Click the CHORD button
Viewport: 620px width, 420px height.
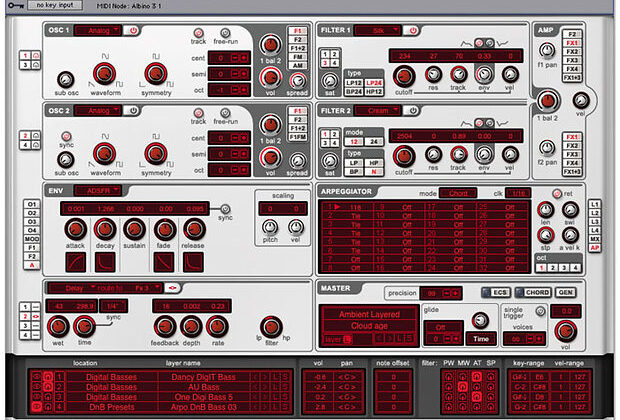click(x=533, y=292)
